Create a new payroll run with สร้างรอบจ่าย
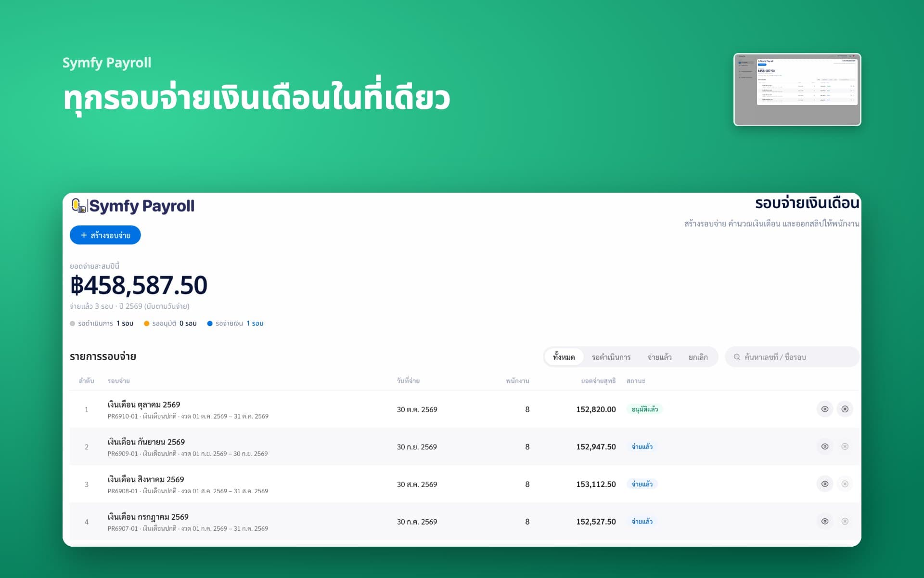924x578 pixels. click(x=105, y=235)
